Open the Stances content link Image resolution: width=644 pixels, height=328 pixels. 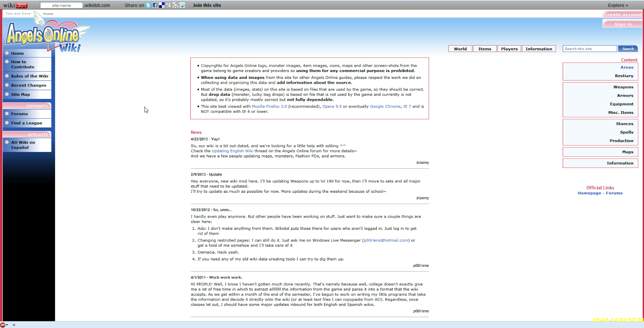pyautogui.click(x=625, y=124)
